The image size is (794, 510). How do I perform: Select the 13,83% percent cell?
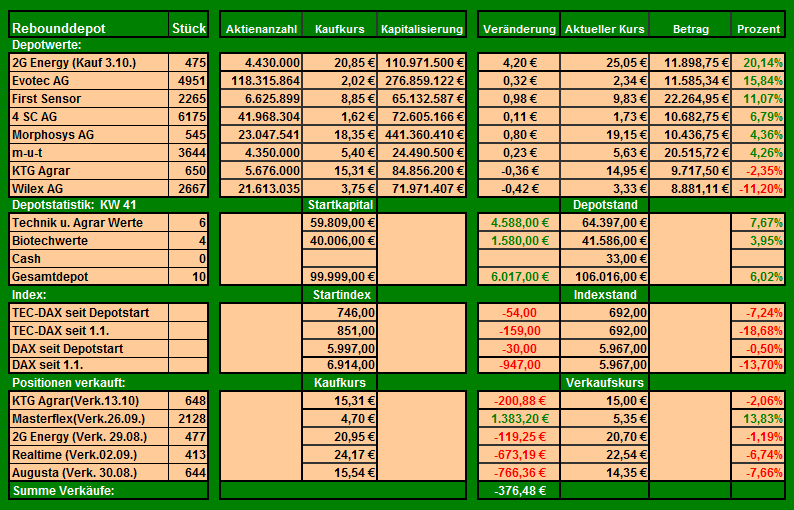click(758, 419)
